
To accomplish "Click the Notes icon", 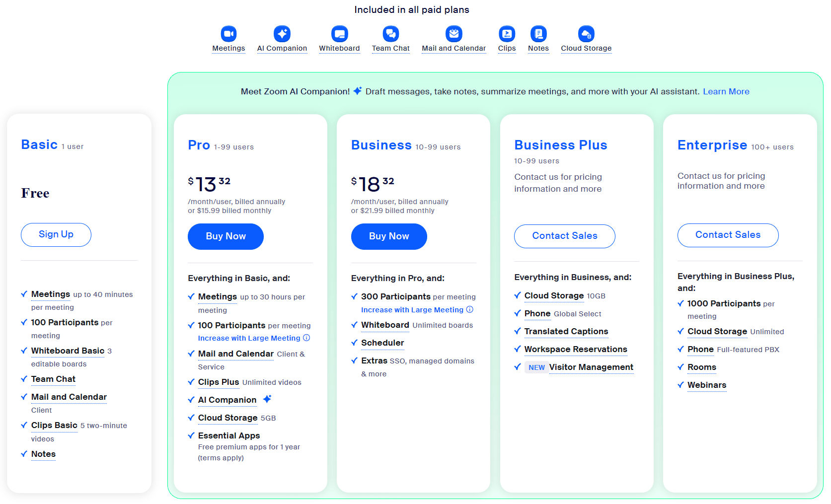I will click(x=538, y=34).
